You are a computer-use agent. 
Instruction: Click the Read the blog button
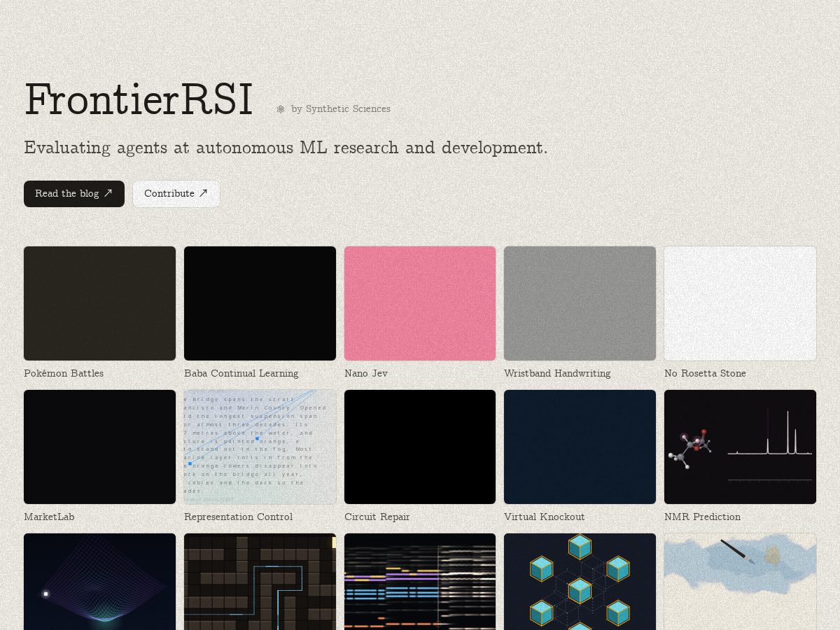point(74,194)
